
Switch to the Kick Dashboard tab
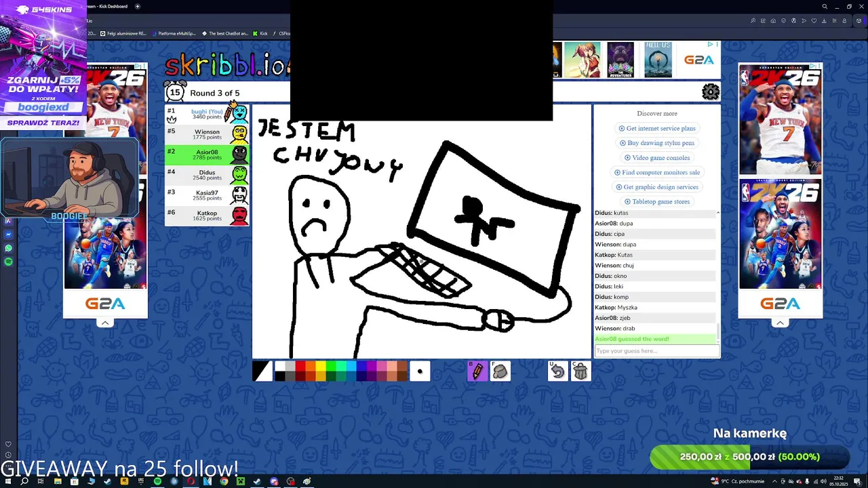tap(108, 6)
